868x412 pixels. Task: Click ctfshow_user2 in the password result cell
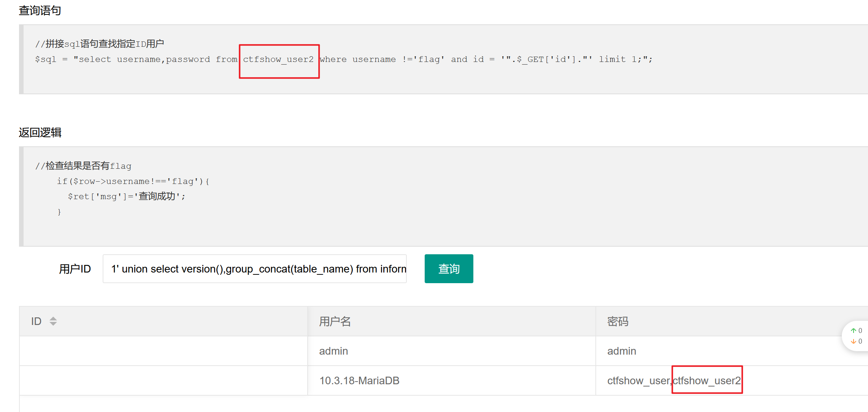(x=707, y=380)
